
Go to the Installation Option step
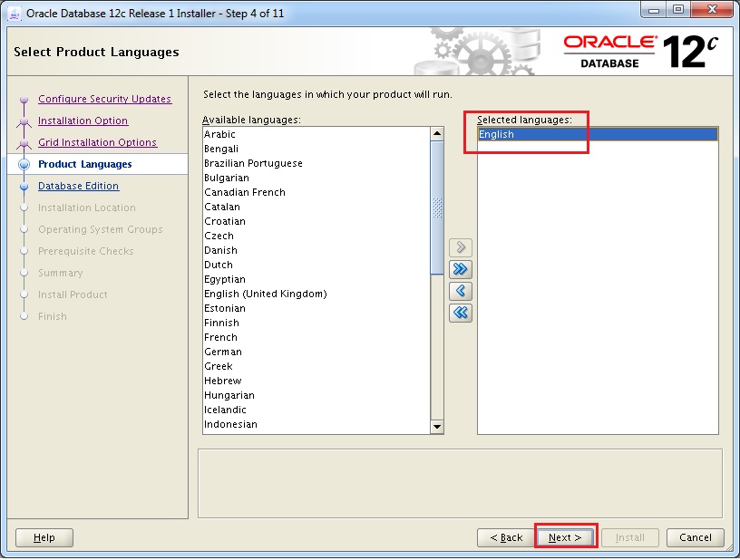click(83, 121)
